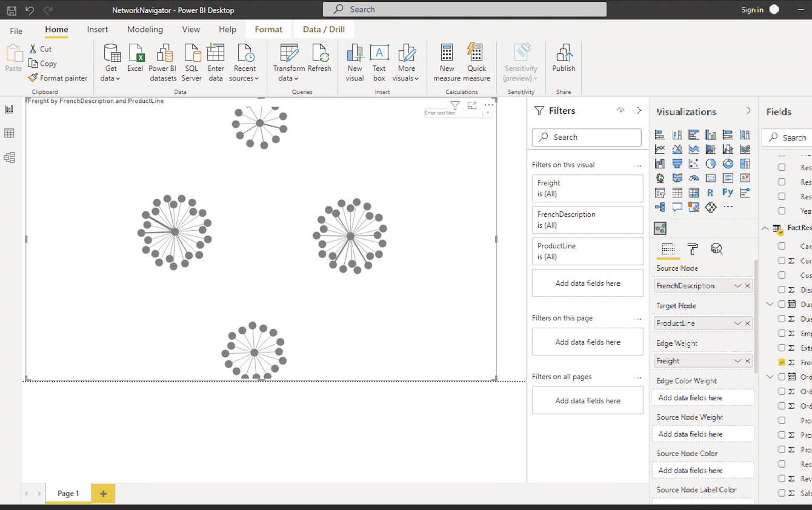Open the Python script visual
This screenshot has height=510, width=812.
(728, 192)
